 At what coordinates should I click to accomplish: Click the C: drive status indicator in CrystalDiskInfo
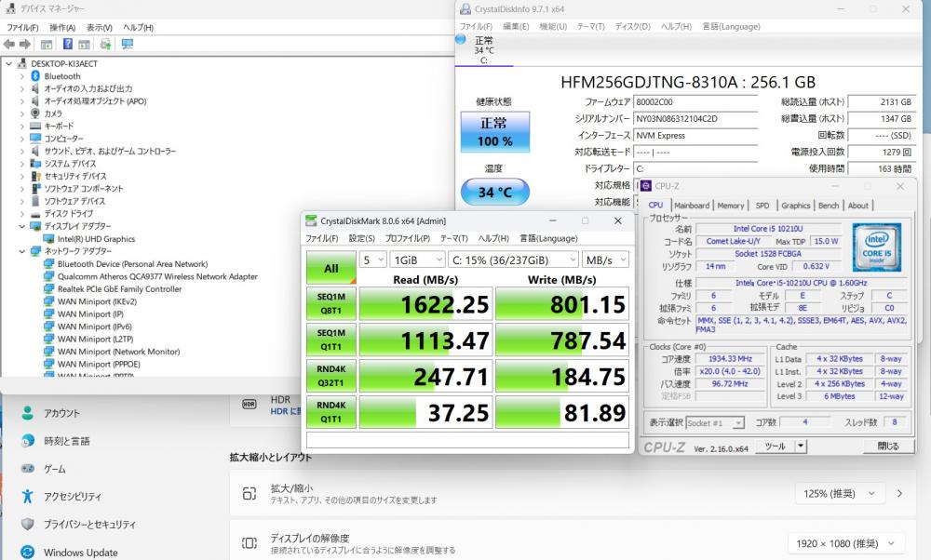483,50
